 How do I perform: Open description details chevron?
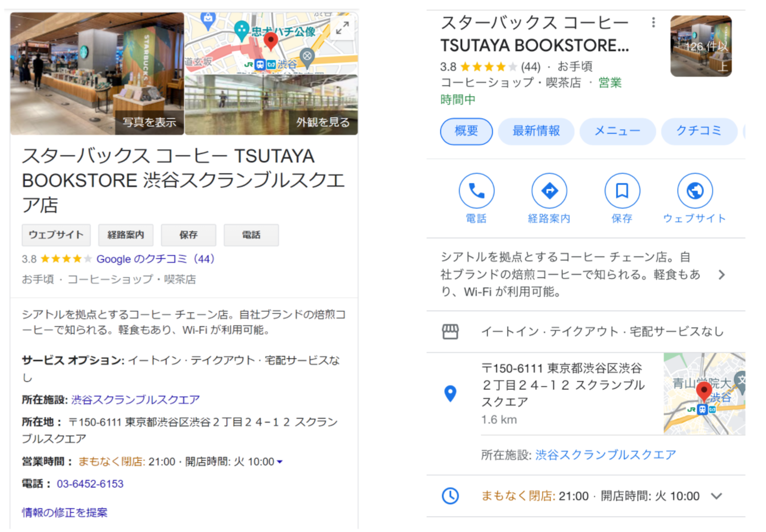pyautogui.click(x=722, y=274)
